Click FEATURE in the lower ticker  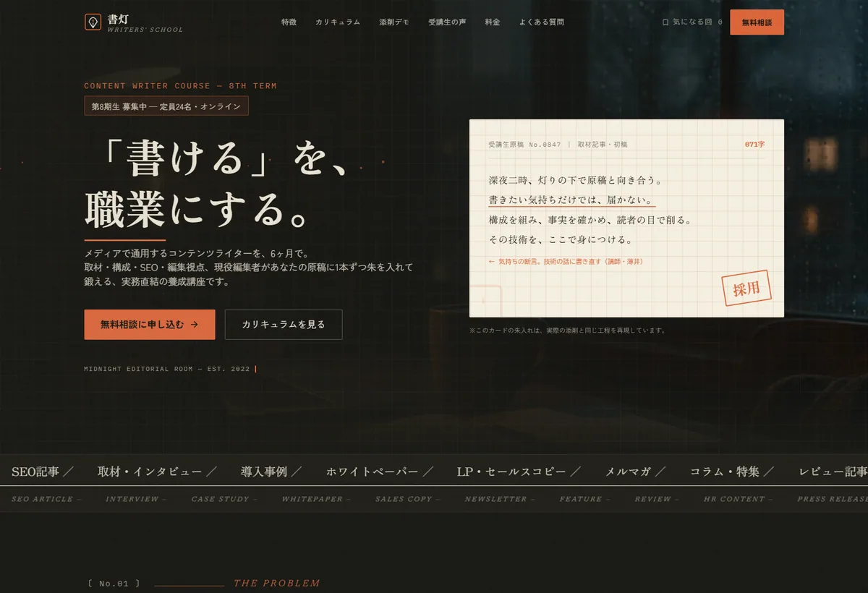point(581,499)
